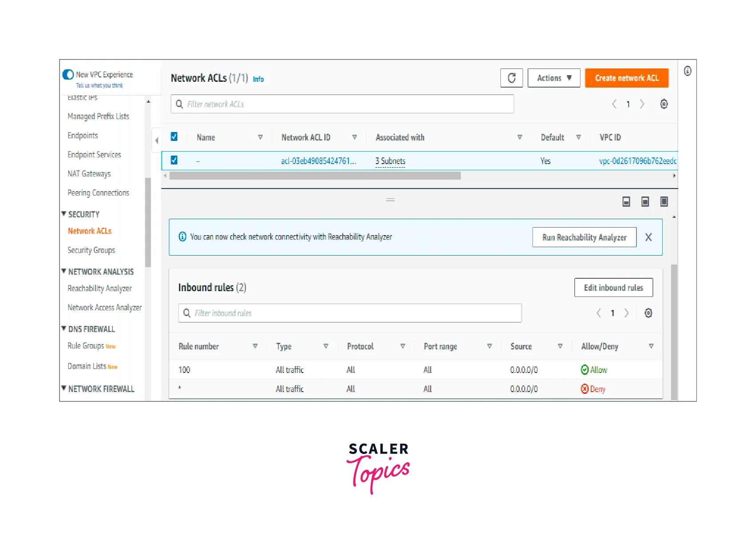Open inbound rules preferences gear icon
756x537 pixels.
tap(648, 313)
